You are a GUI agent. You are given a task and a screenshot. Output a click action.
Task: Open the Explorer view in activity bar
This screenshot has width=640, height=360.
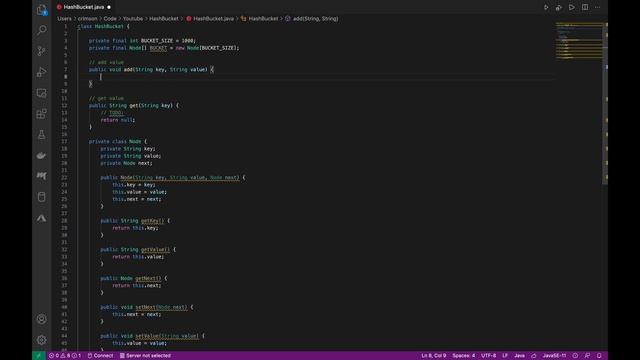click(42, 9)
